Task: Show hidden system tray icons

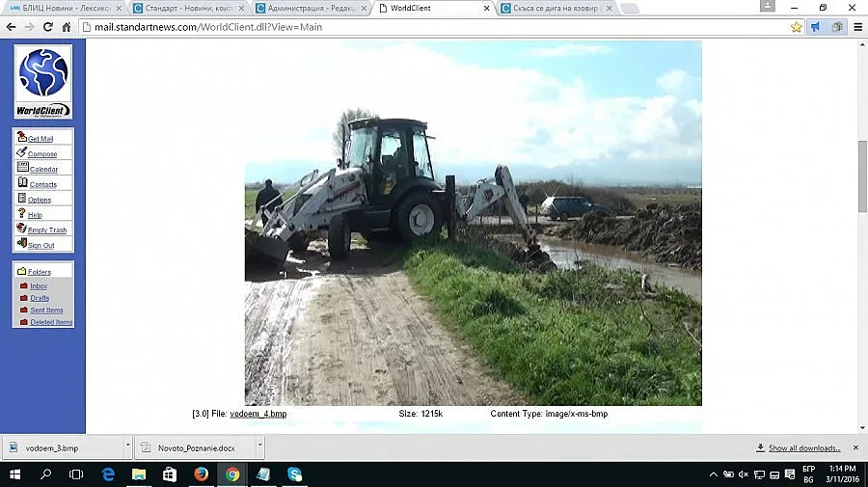Action: 713,474
